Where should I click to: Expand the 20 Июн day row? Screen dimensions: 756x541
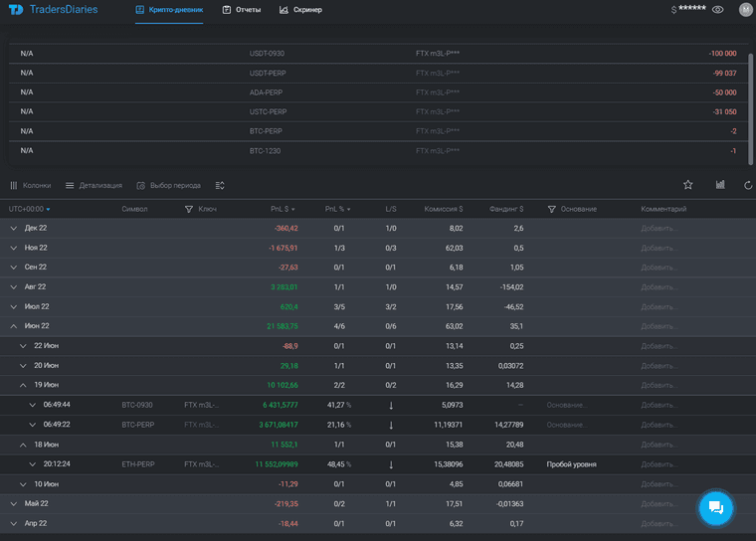(x=23, y=366)
